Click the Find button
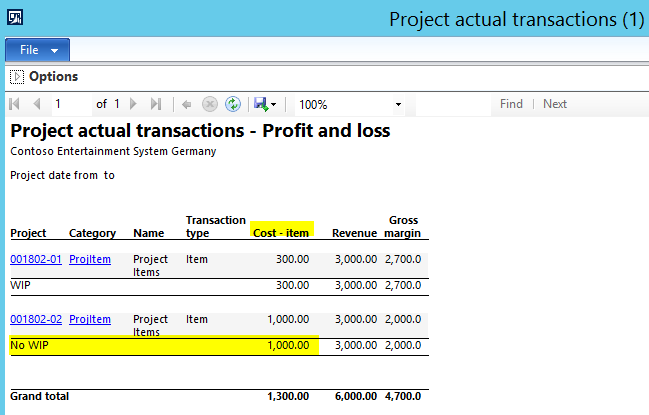 pyautogui.click(x=511, y=104)
